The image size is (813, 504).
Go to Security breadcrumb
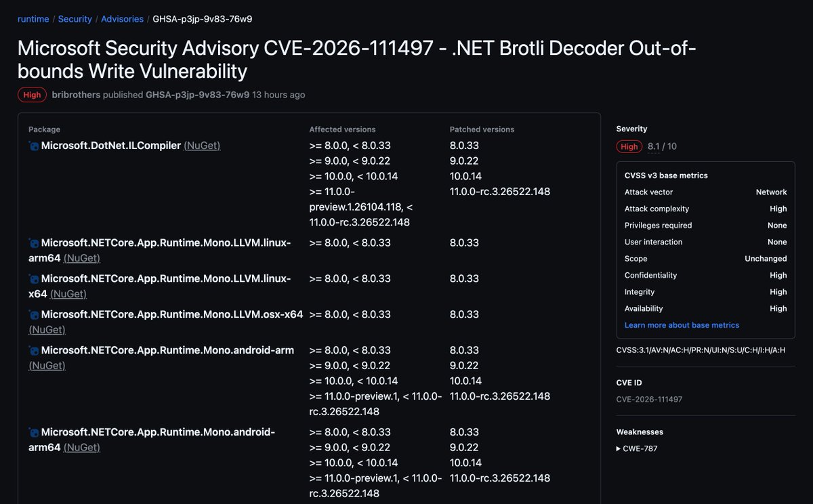point(75,19)
